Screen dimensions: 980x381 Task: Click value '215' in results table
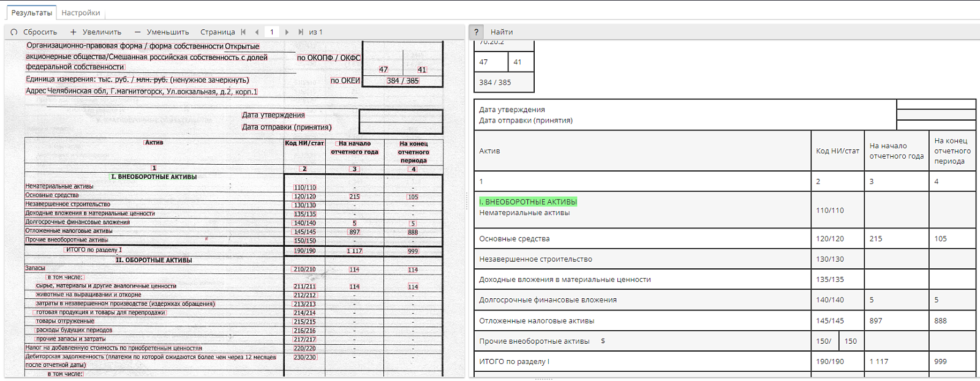(x=876, y=238)
